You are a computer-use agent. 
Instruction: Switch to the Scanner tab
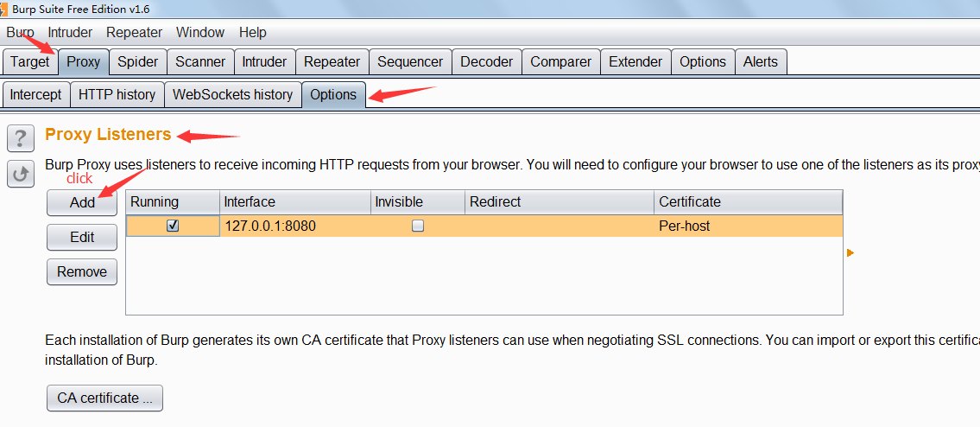click(200, 62)
